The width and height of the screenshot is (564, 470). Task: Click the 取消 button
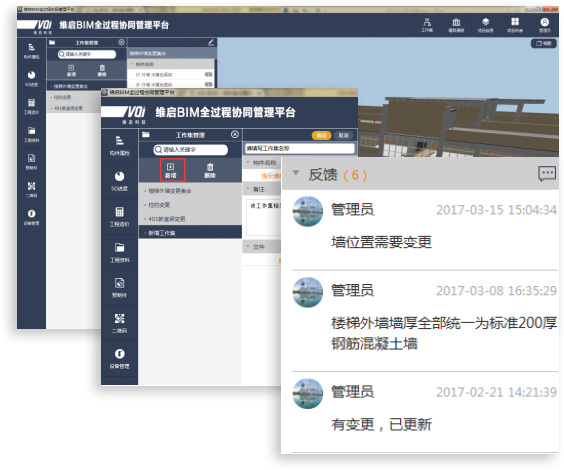coord(343,136)
